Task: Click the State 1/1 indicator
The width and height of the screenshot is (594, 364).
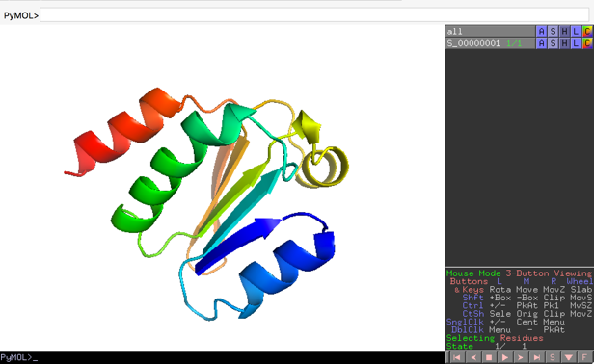Action: [x=487, y=346]
